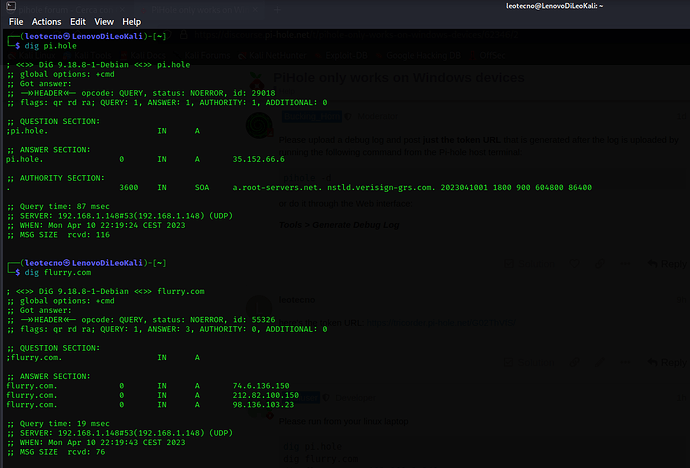Open the View menu
Screen dimensions: 690x468
coord(104,22)
